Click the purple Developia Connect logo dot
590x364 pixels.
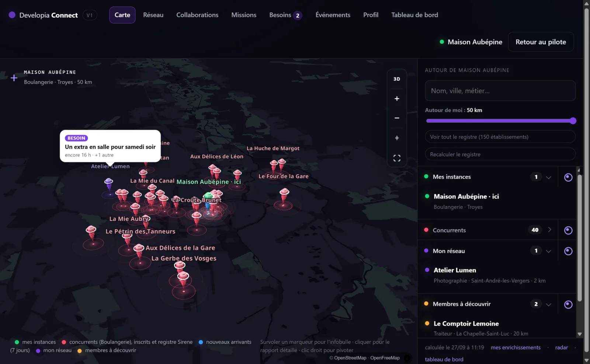(12, 15)
